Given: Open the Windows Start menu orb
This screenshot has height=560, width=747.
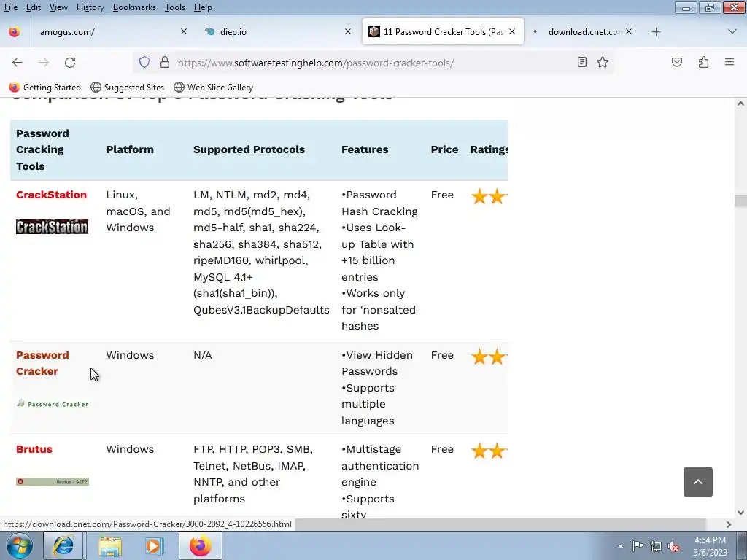Looking at the screenshot, I should pyautogui.click(x=20, y=545).
